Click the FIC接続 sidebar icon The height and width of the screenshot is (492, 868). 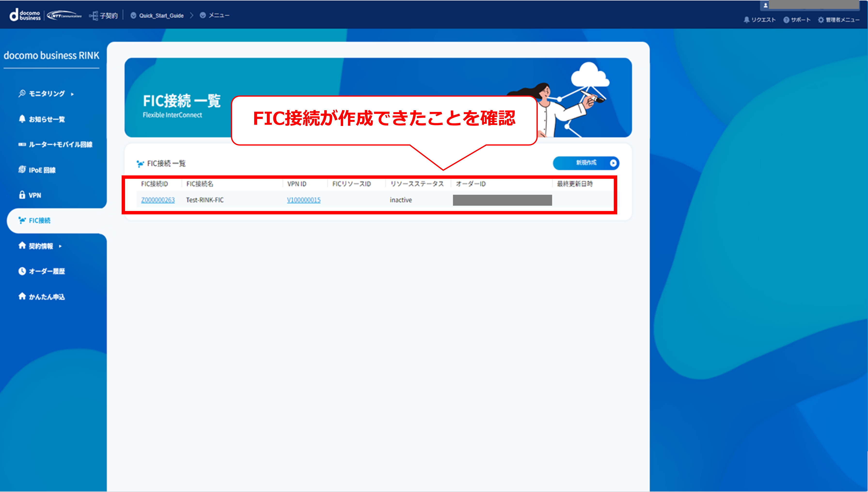(x=22, y=220)
